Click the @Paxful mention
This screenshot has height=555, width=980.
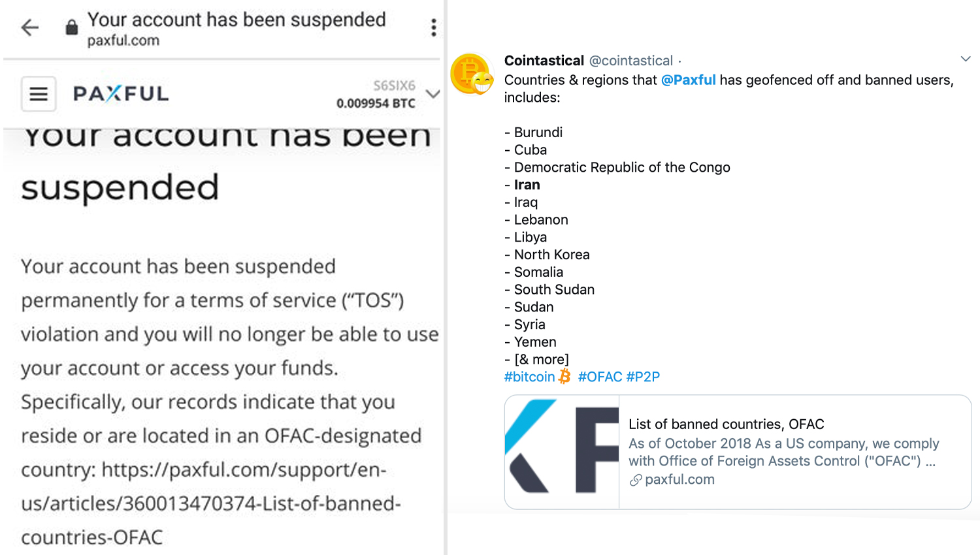[689, 80]
